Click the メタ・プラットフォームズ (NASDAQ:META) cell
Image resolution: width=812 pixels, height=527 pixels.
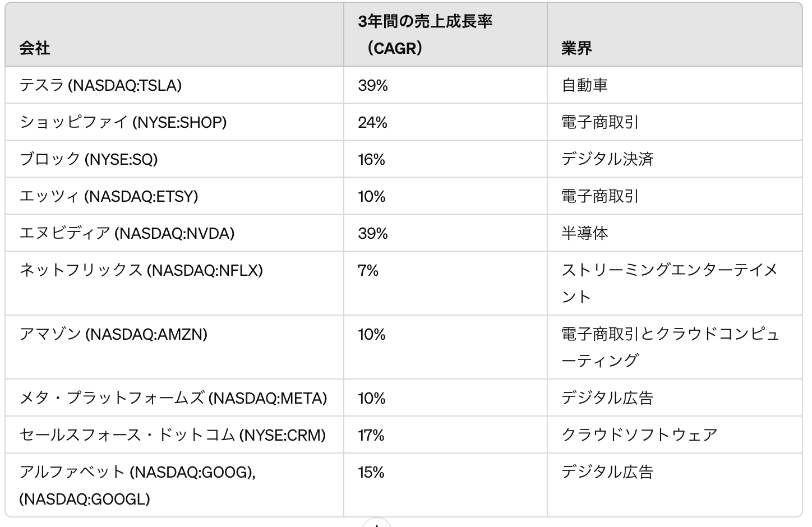click(173, 398)
